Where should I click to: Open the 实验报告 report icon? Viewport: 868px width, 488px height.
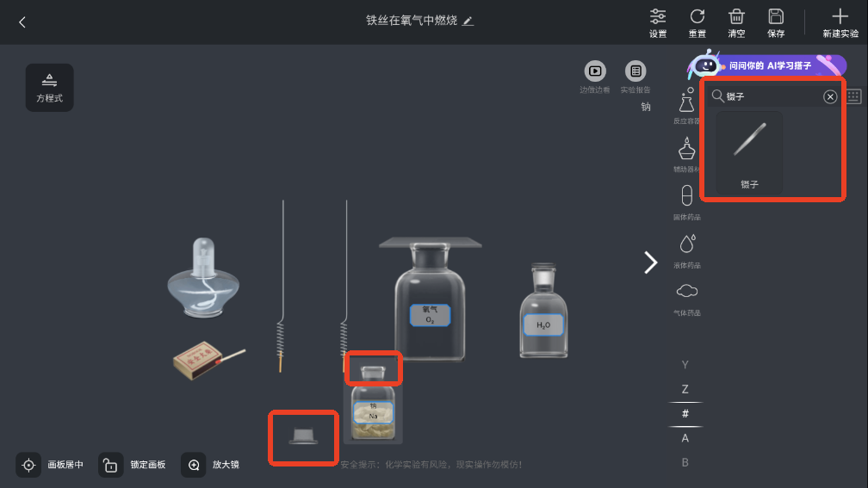pyautogui.click(x=635, y=77)
